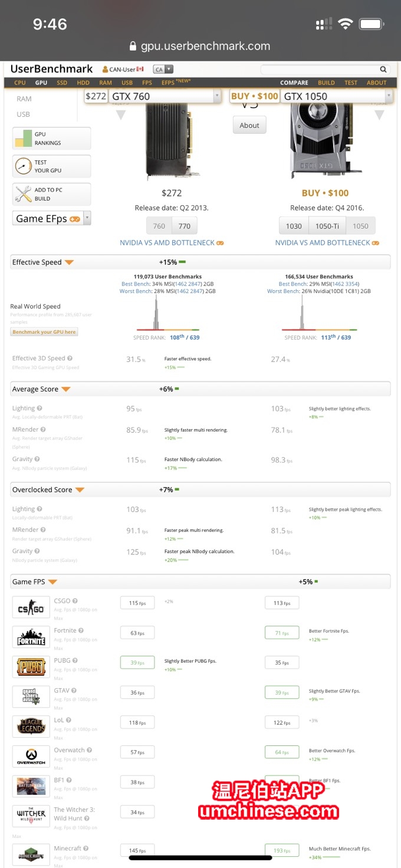Viewport: 401px width, 868px height.
Task: Click help icon next to Effective 3D Speed
Action: 70,358
